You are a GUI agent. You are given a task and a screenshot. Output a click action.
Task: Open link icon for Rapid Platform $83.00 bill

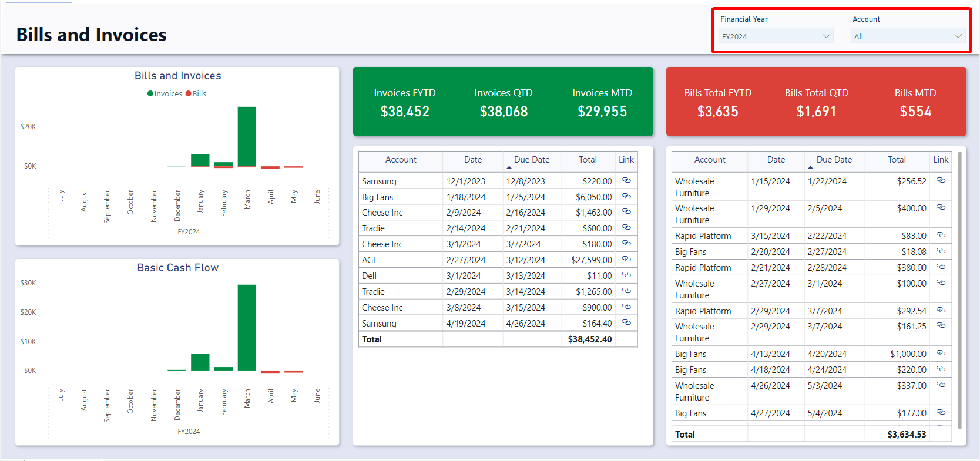941,235
